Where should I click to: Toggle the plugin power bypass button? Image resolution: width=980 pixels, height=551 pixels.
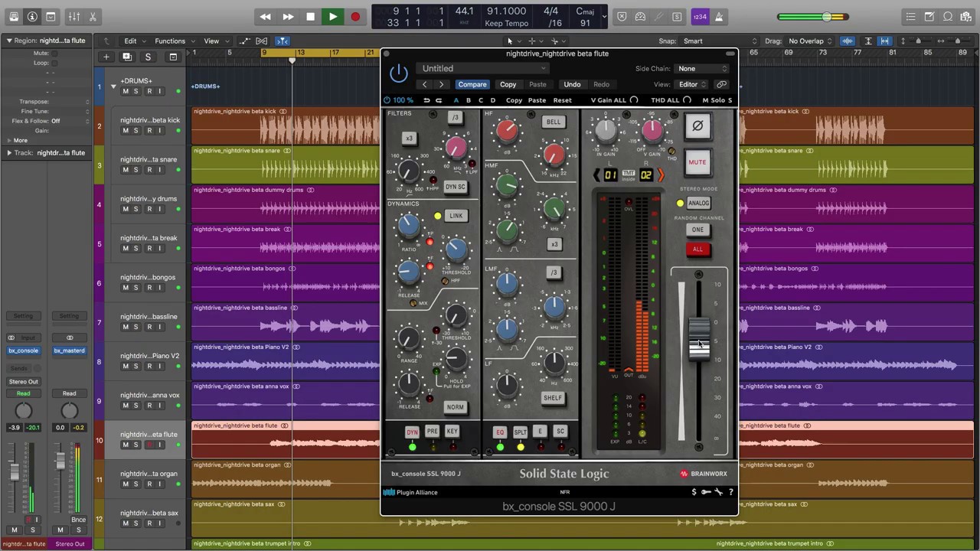(399, 73)
